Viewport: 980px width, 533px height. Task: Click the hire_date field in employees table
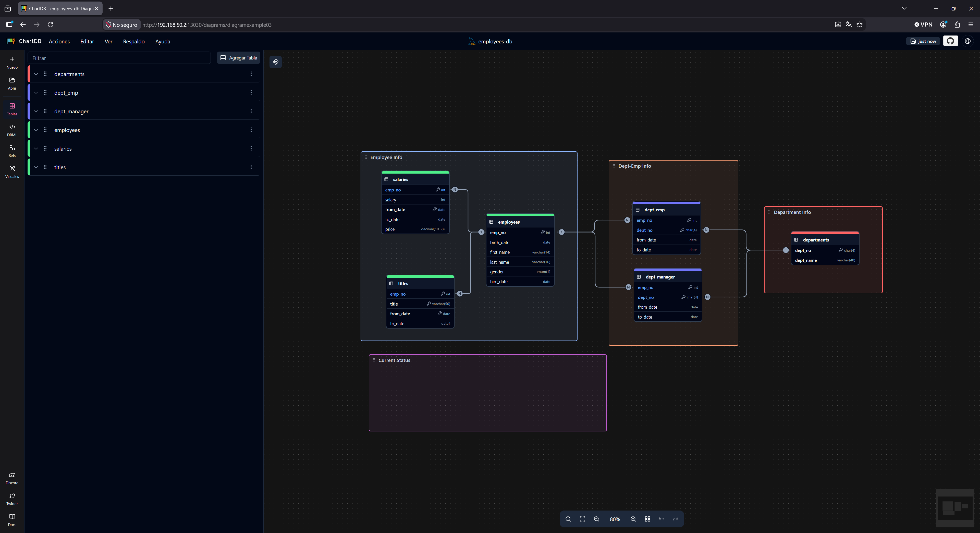click(x=520, y=282)
